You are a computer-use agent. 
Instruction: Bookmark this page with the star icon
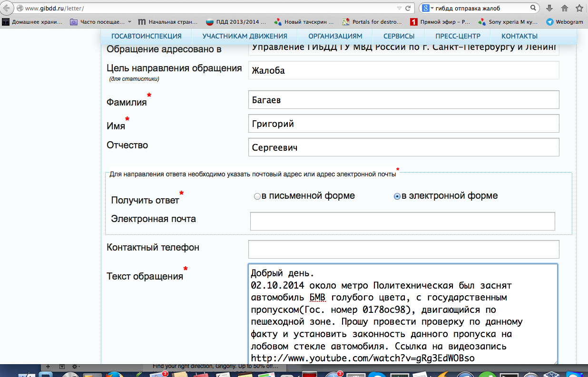pyautogui.click(x=579, y=9)
